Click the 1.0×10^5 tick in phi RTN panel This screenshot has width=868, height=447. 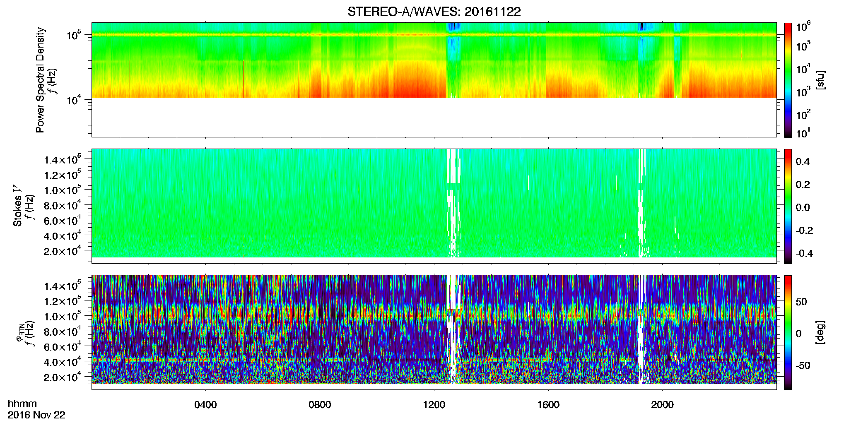[63, 316]
